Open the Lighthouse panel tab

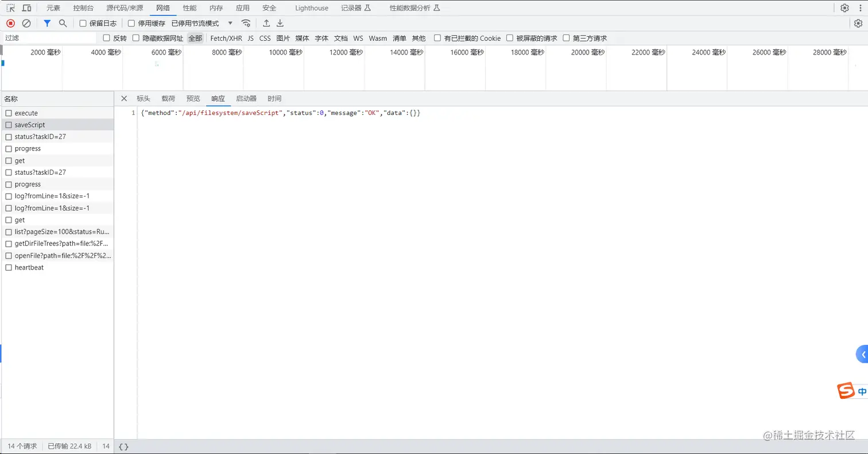pyautogui.click(x=312, y=8)
